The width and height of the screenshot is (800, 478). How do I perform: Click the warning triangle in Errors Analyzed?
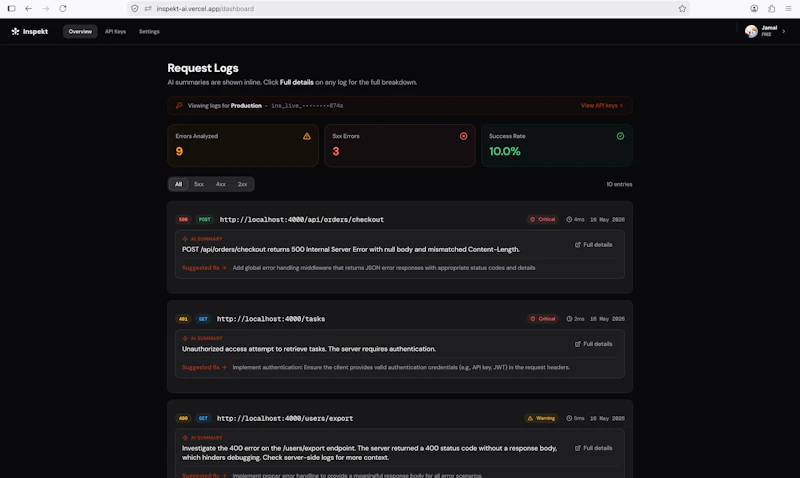pyautogui.click(x=307, y=136)
